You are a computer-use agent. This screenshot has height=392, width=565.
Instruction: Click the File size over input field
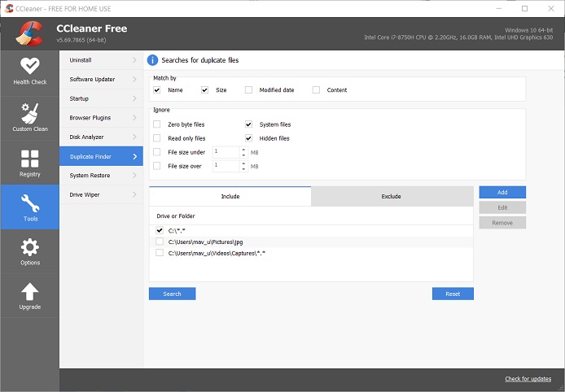tap(226, 166)
